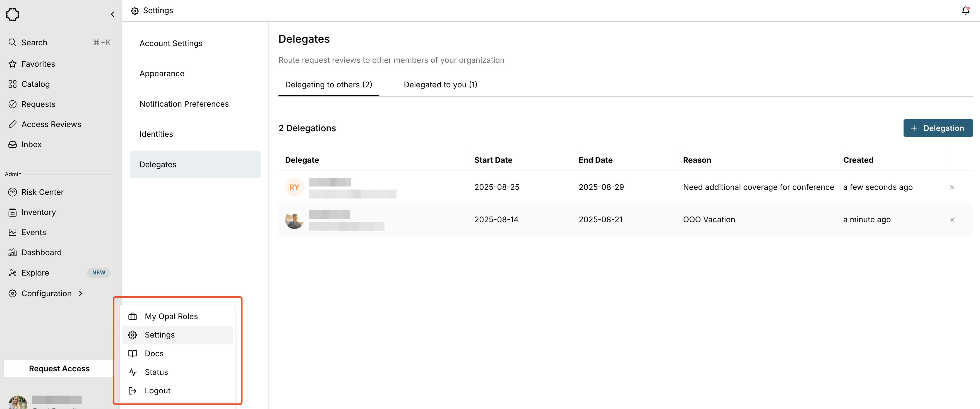This screenshot has width=980, height=409.
Task: Open Search in the sidebar
Action: pyautogui.click(x=34, y=43)
